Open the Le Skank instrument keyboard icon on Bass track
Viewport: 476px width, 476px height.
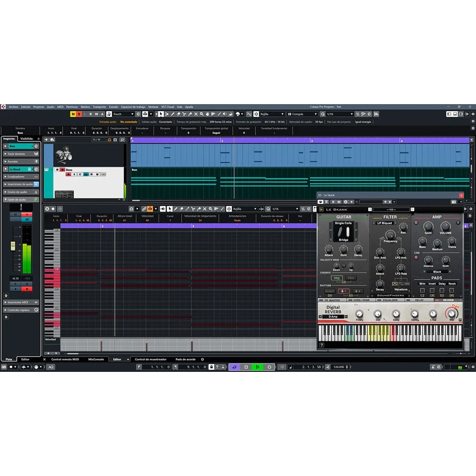coord(86,174)
